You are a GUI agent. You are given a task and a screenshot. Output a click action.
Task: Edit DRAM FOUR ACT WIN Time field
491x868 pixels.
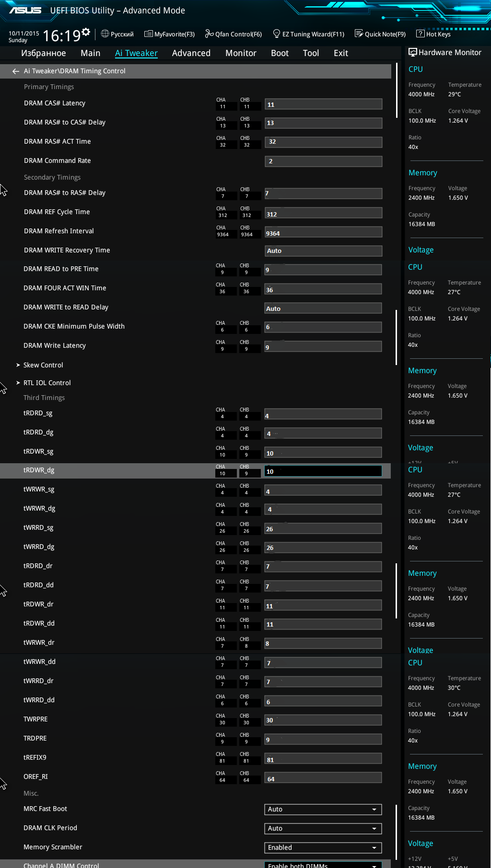pyautogui.click(x=323, y=289)
